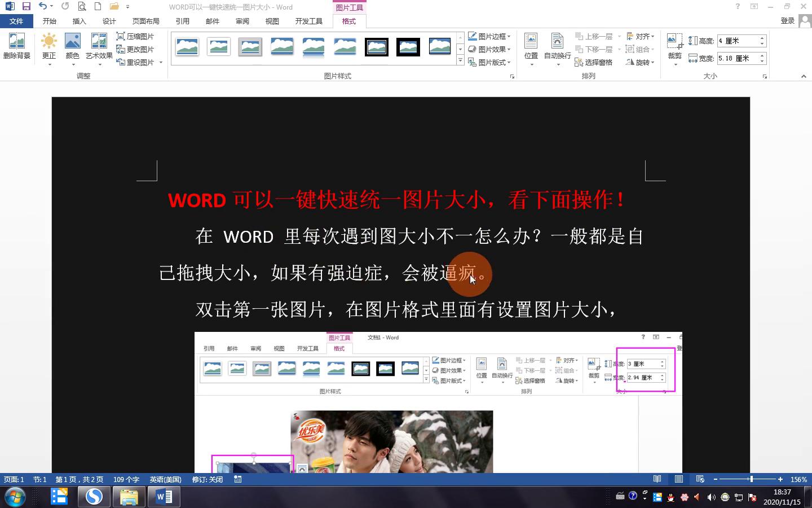Switch to the Insert (插入) tab
The image size is (812, 508).
click(79, 21)
